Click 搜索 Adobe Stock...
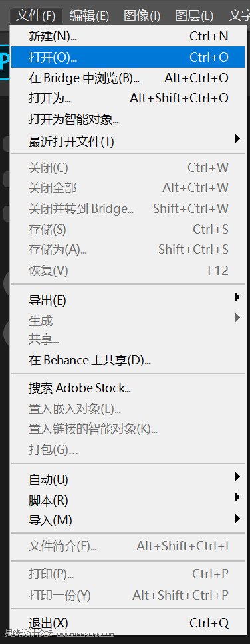The width and height of the screenshot is (250, 644). point(128,388)
